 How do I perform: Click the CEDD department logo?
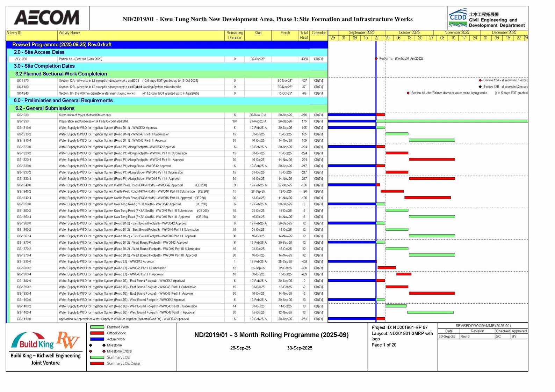coord(458,19)
